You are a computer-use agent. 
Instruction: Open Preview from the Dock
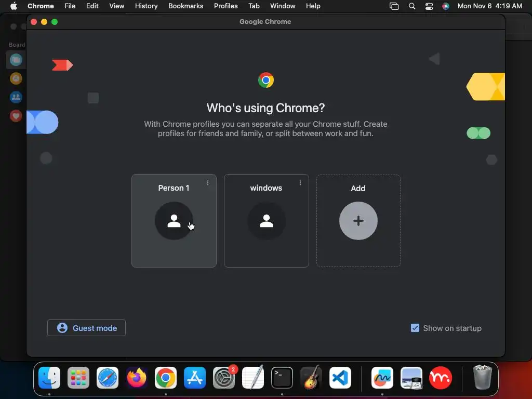pyautogui.click(x=411, y=378)
